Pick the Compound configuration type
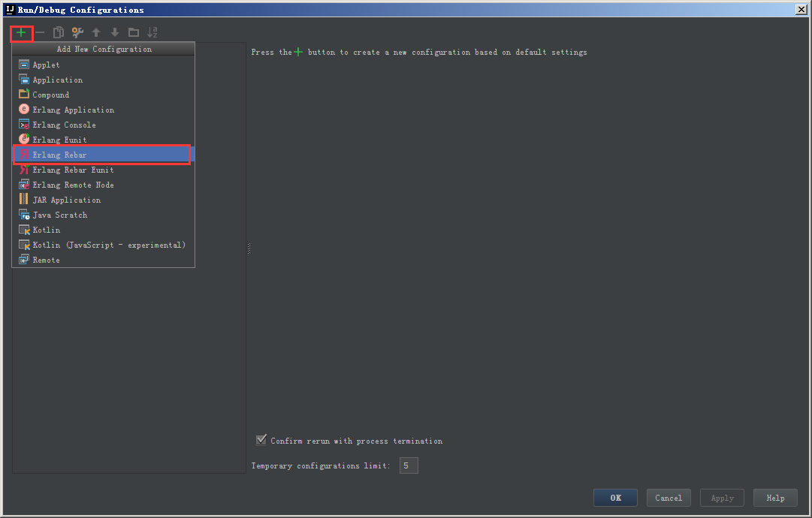The height and width of the screenshot is (518, 812). [x=49, y=95]
